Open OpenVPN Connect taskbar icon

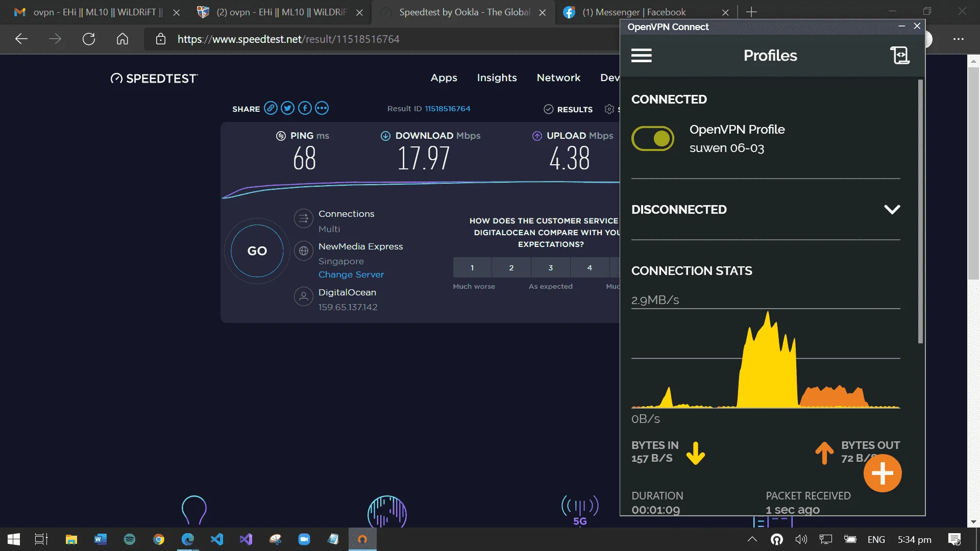[362, 539]
